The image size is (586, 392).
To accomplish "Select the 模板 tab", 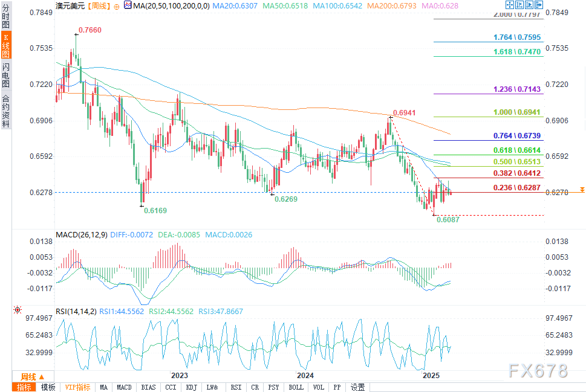I will click(x=48, y=387).
